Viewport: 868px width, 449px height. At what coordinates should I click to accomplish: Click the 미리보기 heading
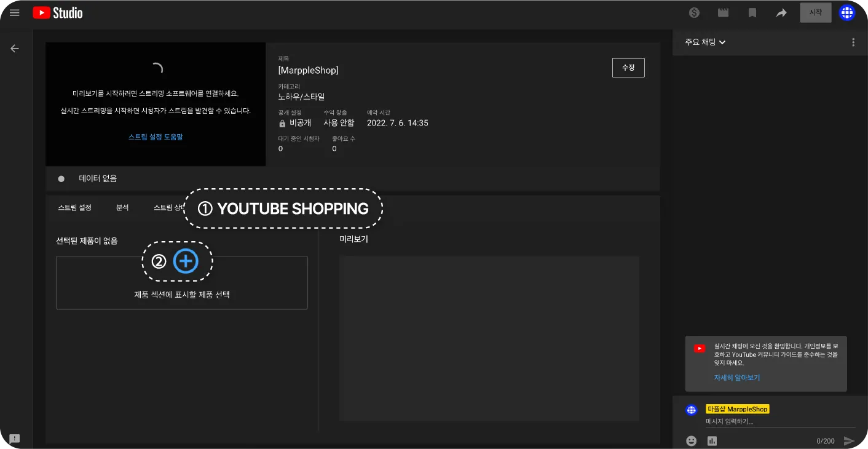[x=353, y=239]
